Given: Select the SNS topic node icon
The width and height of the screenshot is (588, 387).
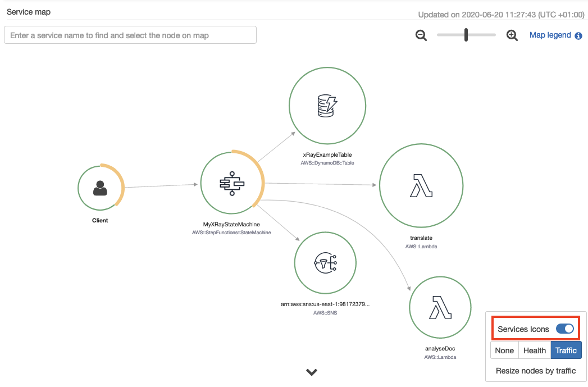Looking at the screenshot, I should point(325,262).
